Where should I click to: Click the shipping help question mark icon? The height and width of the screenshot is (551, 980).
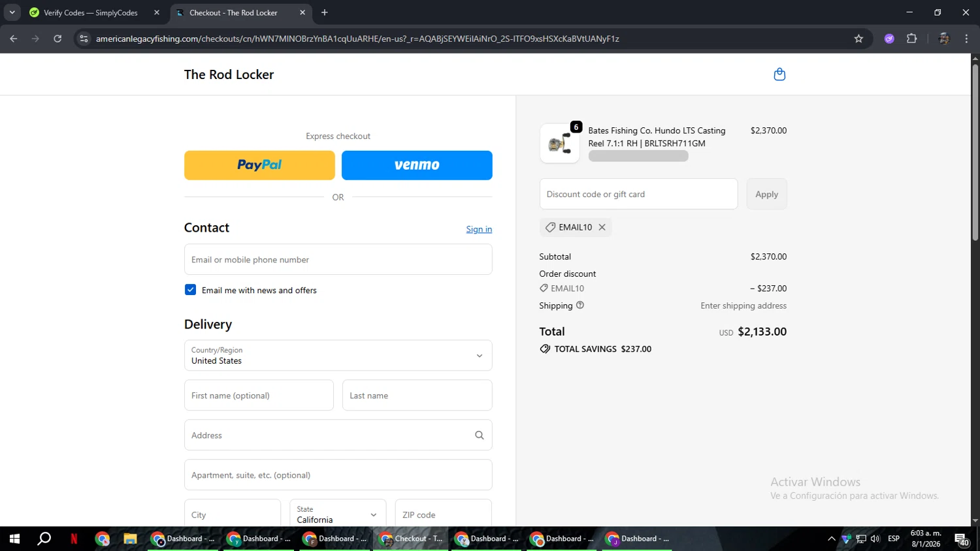(x=580, y=305)
